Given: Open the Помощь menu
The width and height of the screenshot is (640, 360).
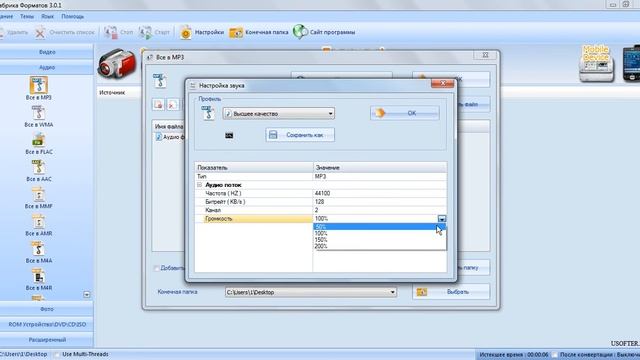Looking at the screenshot, I should click(x=73, y=16).
